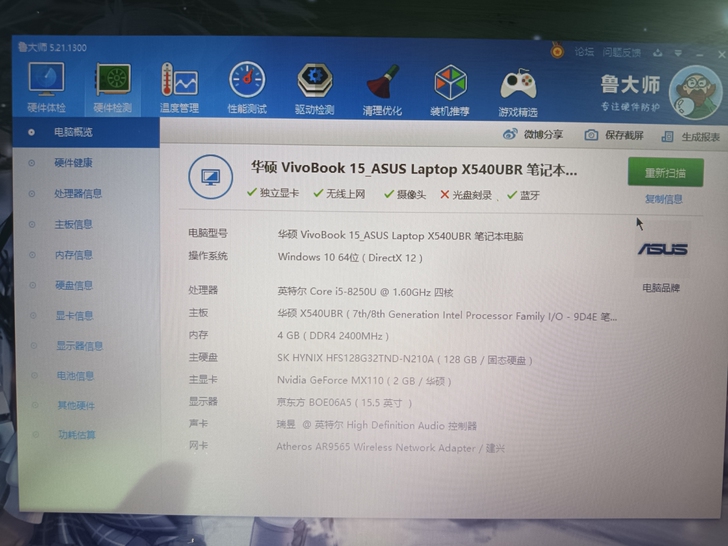Open 游戏精选 game selection
Screen dimensions: 728x546
click(518, 92)
